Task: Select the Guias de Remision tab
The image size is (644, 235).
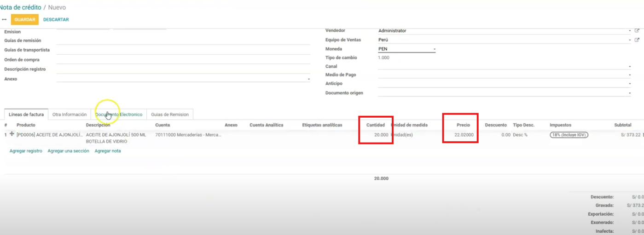Action: pos(170,115)
